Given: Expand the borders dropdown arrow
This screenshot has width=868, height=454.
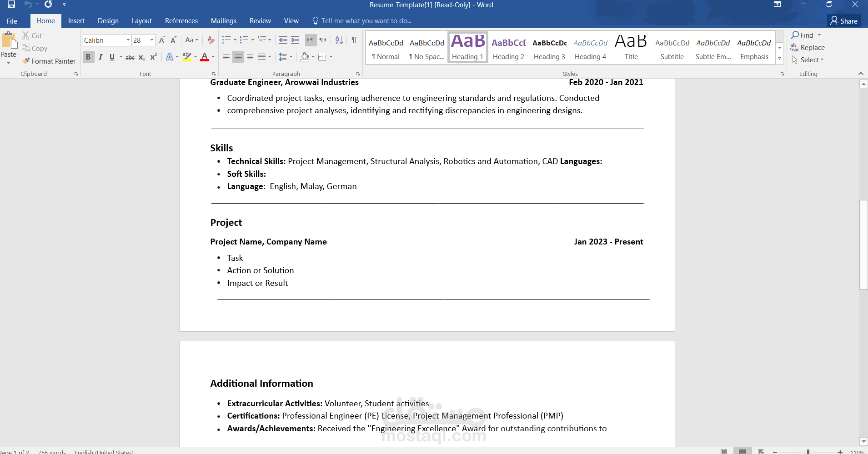Looking at the screenshot, I should tap(331, 57).
